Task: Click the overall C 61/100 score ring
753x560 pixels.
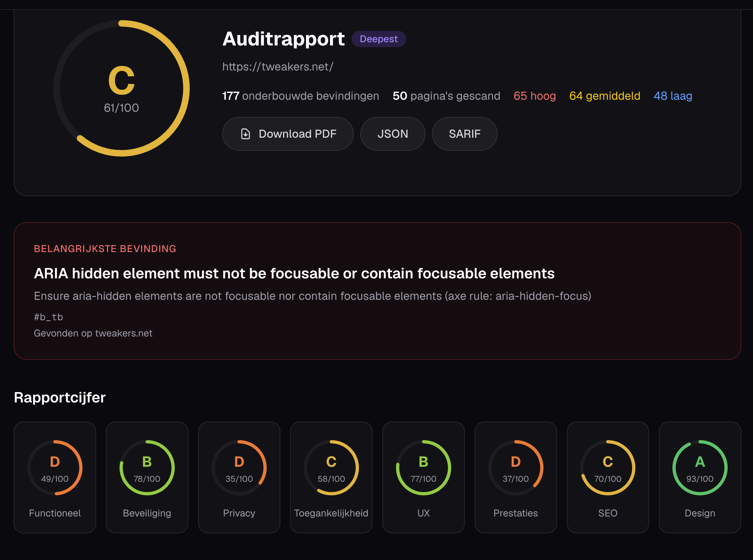Action: pyautogui.click(x=121, y=88)
